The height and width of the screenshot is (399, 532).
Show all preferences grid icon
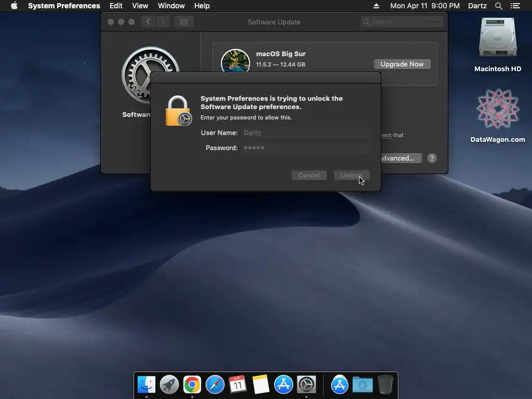(183, 22)
